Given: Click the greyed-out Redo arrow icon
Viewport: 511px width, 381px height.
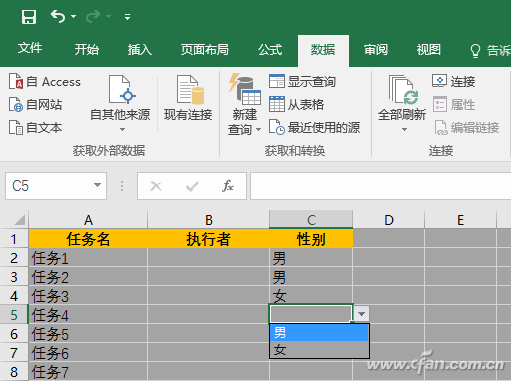Looking at the screenshot, I should [x=93, y=16].
